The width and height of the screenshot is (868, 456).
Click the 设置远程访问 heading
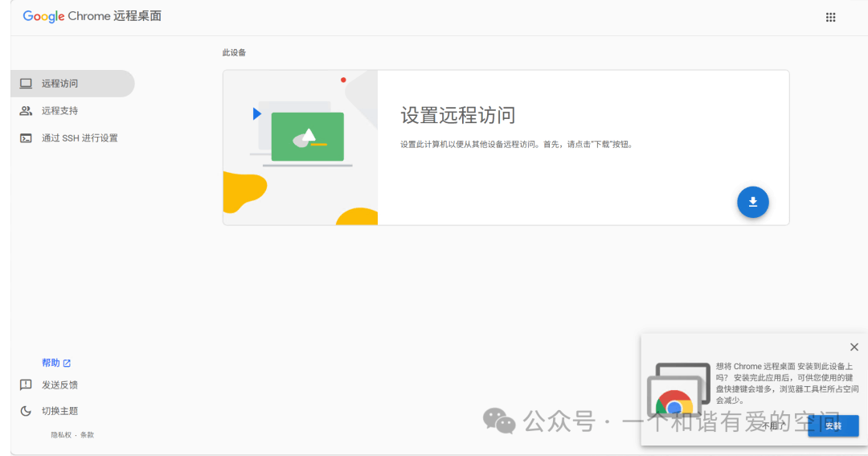click(458, 115)
